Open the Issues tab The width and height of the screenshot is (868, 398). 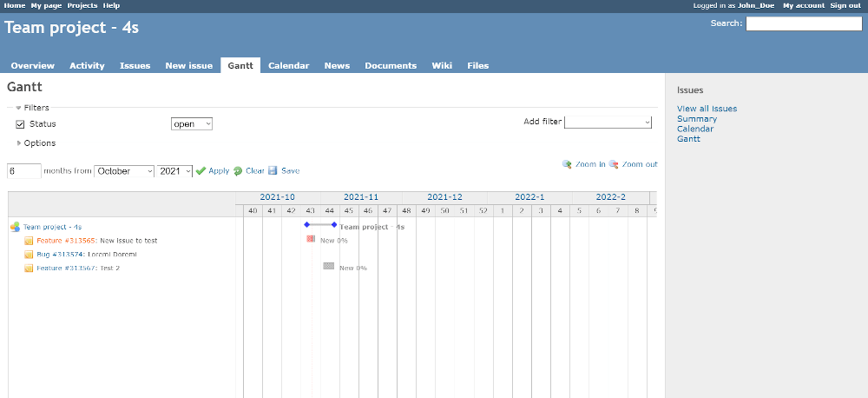[135, 66]
